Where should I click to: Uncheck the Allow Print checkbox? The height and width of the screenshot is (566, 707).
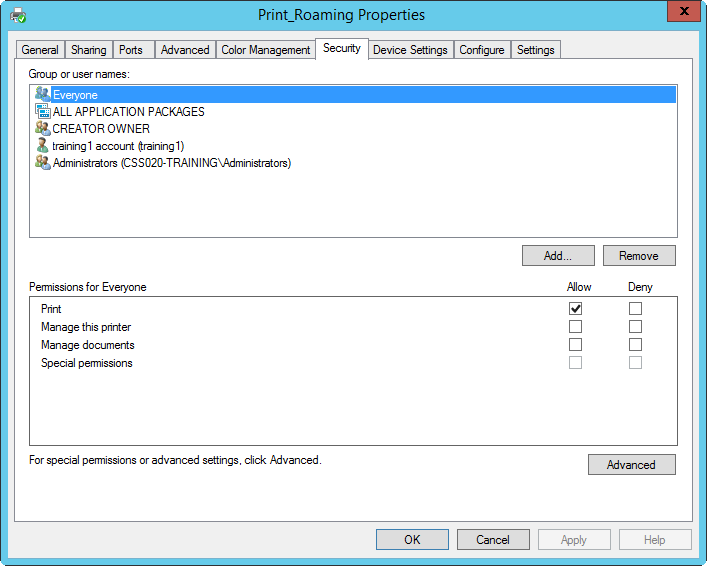pos(575,309)
